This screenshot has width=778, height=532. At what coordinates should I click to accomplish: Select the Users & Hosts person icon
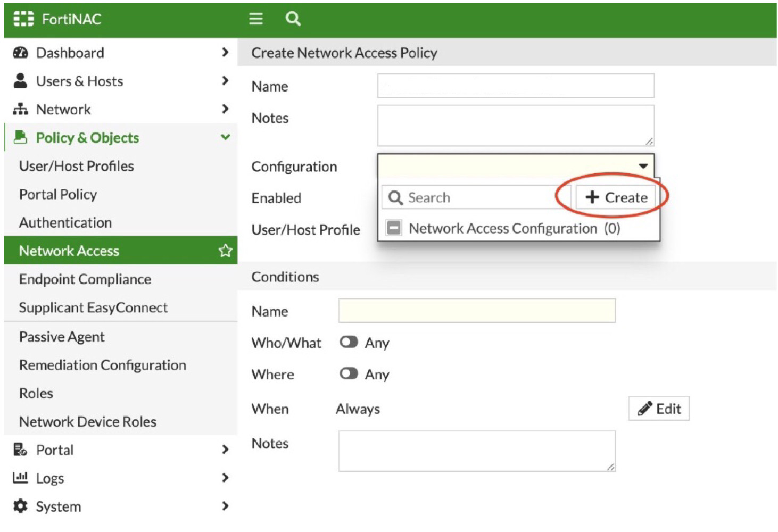(20, 80)
